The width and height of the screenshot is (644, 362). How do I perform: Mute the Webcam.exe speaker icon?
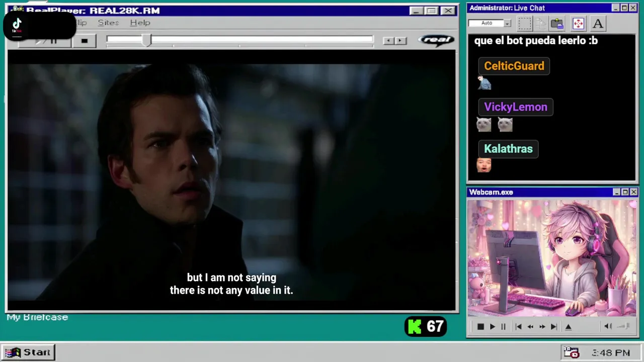[x=608, y=326]
